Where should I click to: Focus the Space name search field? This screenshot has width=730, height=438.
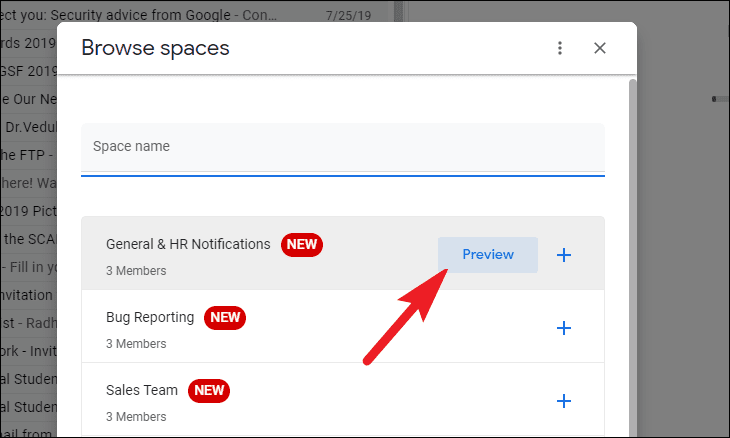point(343,149)
